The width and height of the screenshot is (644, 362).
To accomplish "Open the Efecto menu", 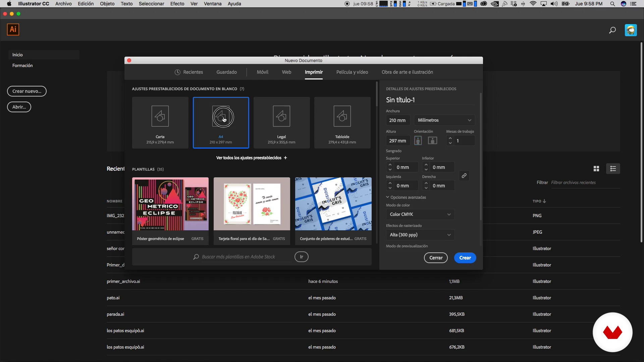I will click(177, 4).
